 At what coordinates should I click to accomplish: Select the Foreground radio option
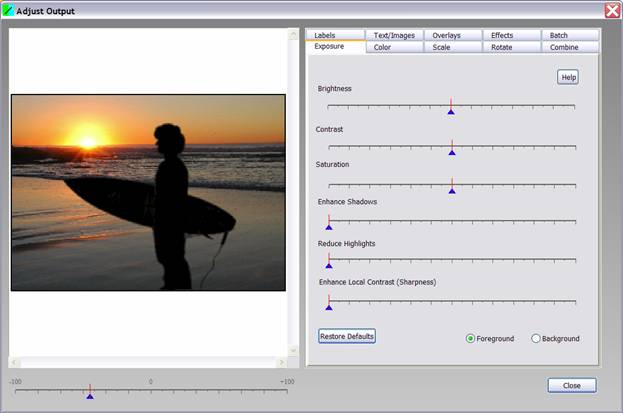(x=470, y=339)
